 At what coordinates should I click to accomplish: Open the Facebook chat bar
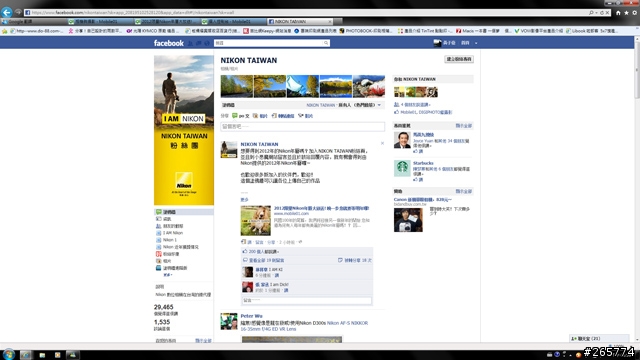tap(599, 338)
